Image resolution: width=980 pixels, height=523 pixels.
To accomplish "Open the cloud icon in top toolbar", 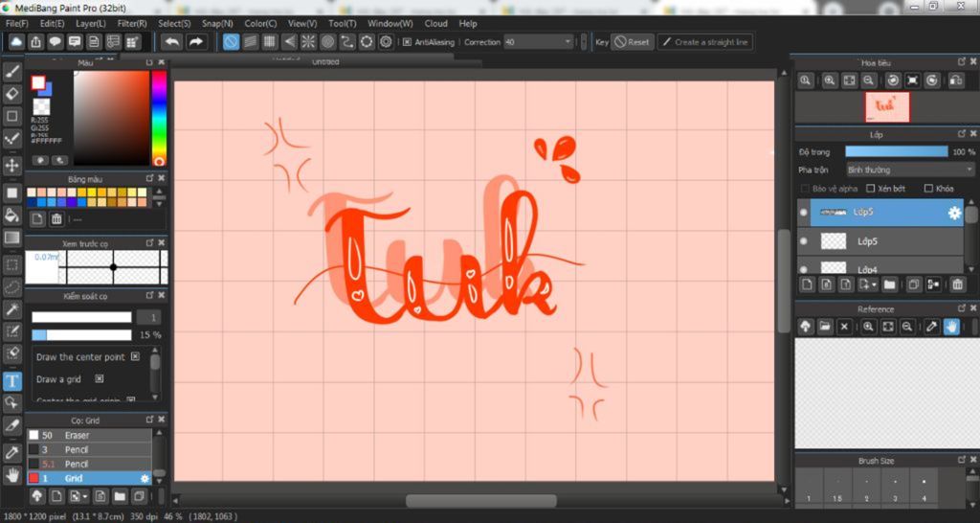I will click(x=17, y=42).
